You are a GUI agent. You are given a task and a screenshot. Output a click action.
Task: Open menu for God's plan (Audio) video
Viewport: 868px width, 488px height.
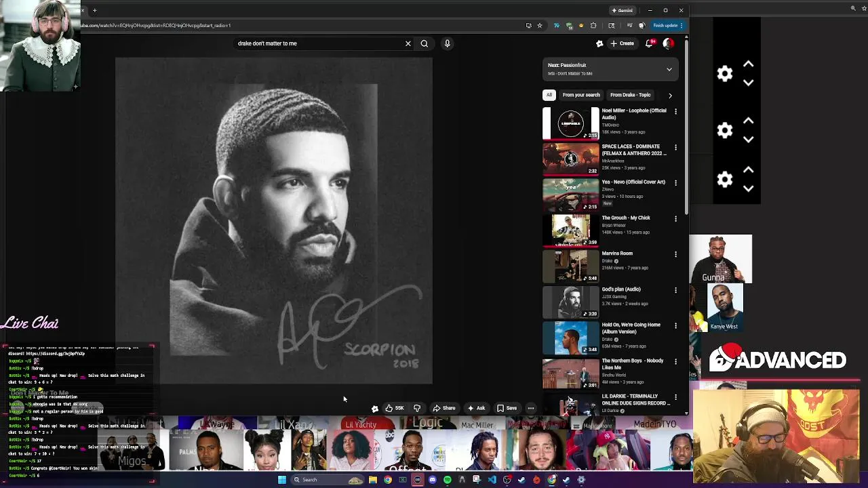pyautogui.click(x=675, y=290)
